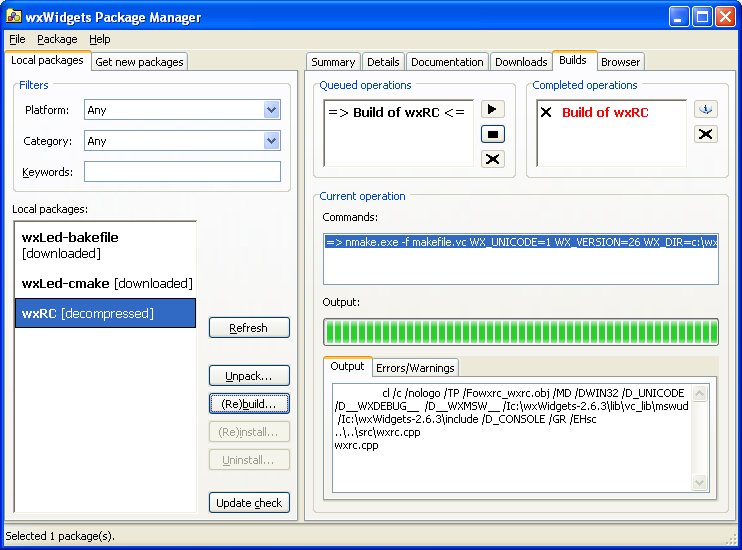
Task: Select wxRC [decompressed] package
Action: click(x=105, y=313)
